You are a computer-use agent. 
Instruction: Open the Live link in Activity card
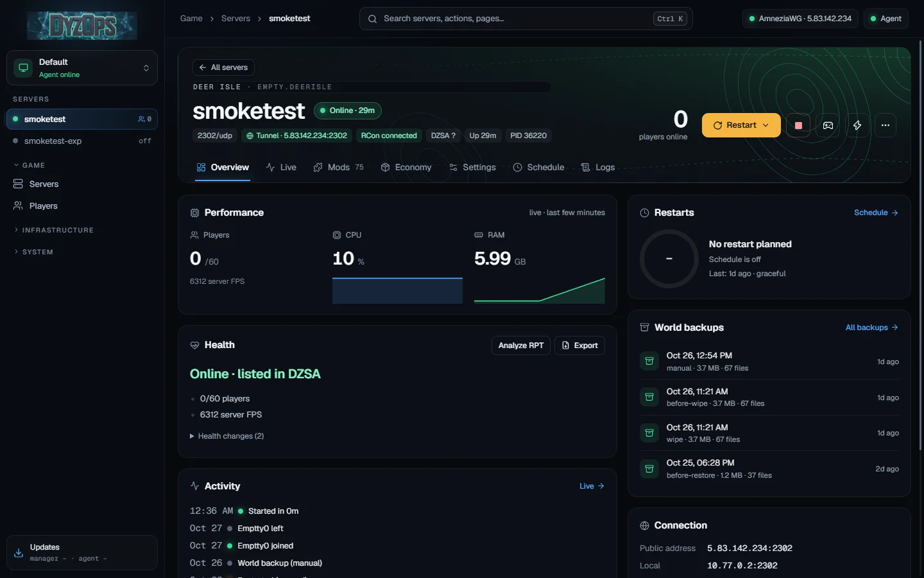point(592,486)
